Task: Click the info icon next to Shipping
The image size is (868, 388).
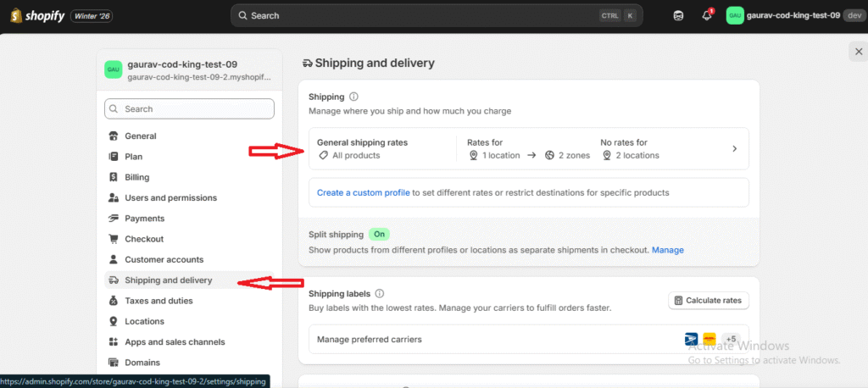Action: pyautogui.click(x=353, y=97)
